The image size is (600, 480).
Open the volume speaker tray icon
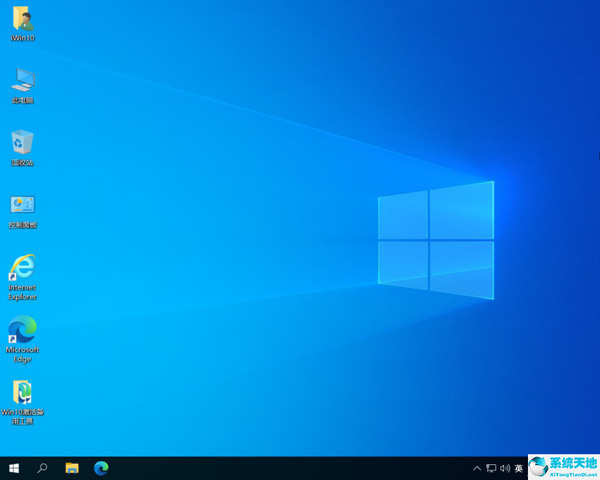pyautogui.click(x=505, y=468)
